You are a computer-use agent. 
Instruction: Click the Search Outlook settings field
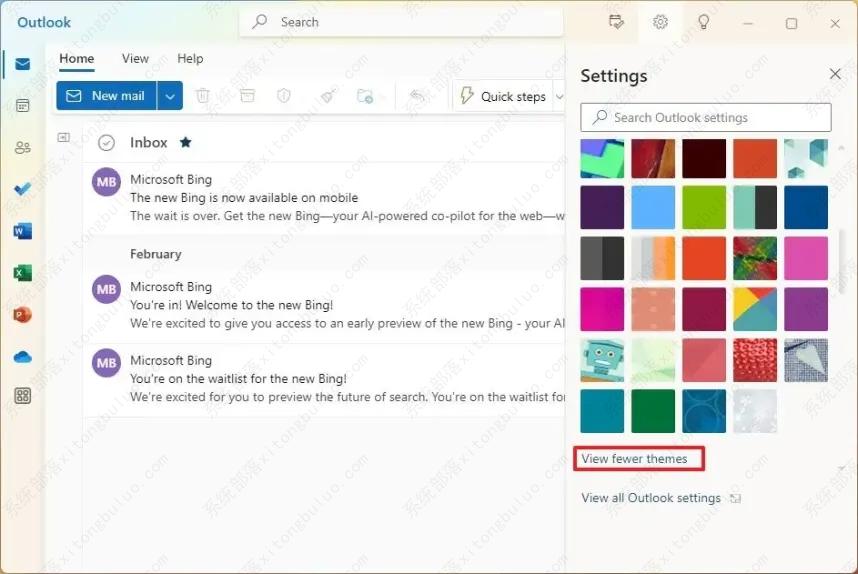[706, 118]
